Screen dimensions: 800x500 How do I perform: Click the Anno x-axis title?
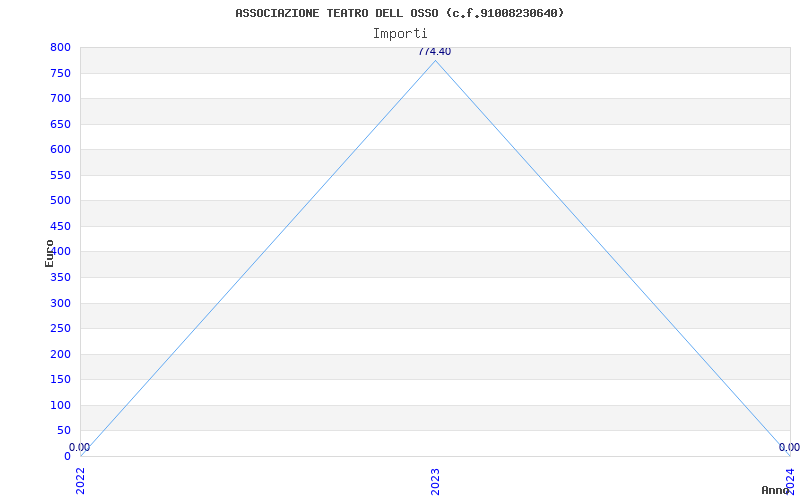775,490
